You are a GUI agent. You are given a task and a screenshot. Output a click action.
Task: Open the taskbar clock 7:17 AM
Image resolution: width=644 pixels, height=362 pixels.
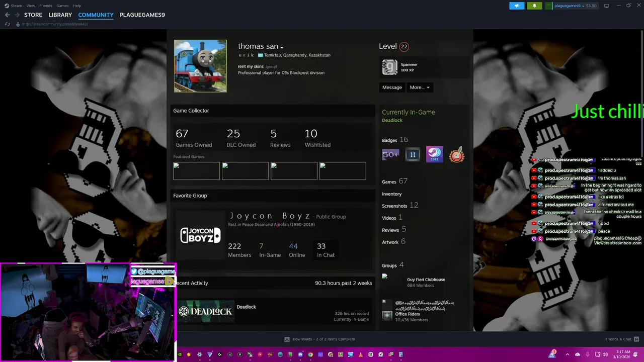[623, 354]
